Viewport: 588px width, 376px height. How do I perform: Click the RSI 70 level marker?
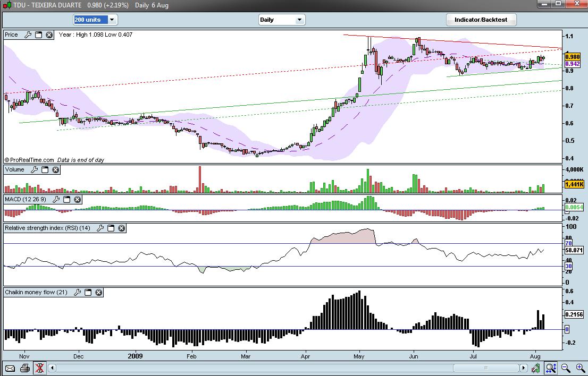[x=568, y=244]
